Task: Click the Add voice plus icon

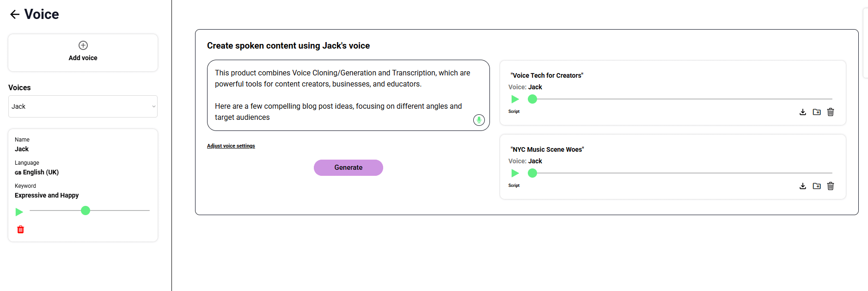Action: pyautogui.click(x=83, y=45)
